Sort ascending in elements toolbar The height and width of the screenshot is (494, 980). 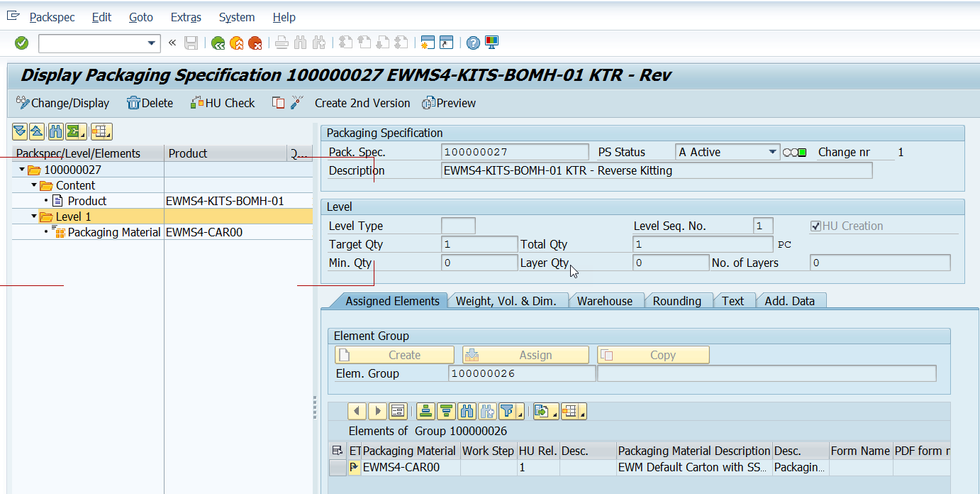point(425,411)
